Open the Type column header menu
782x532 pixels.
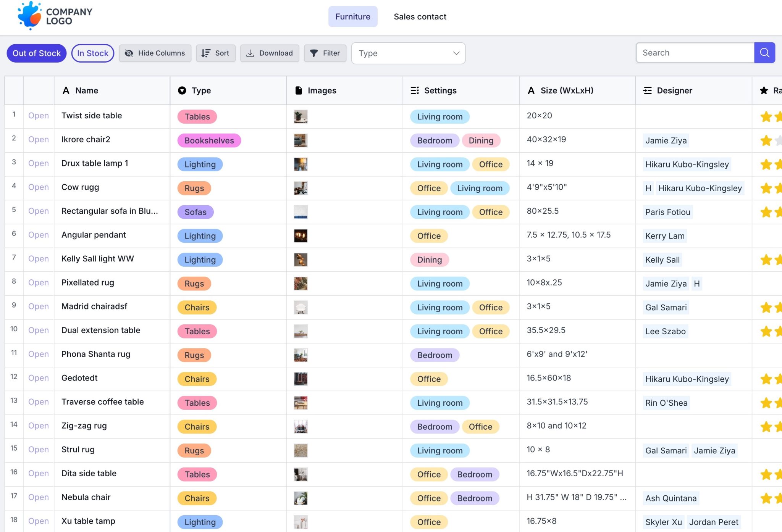[x=182, y=90]
